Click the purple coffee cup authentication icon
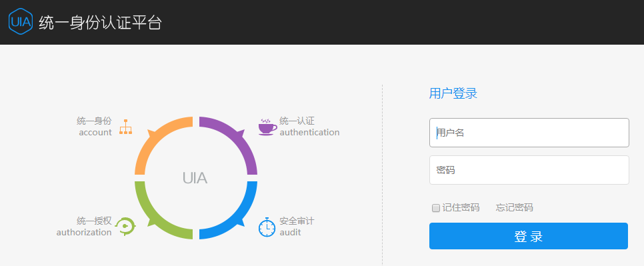Viewport: 644px width, 266px height. 267,127
